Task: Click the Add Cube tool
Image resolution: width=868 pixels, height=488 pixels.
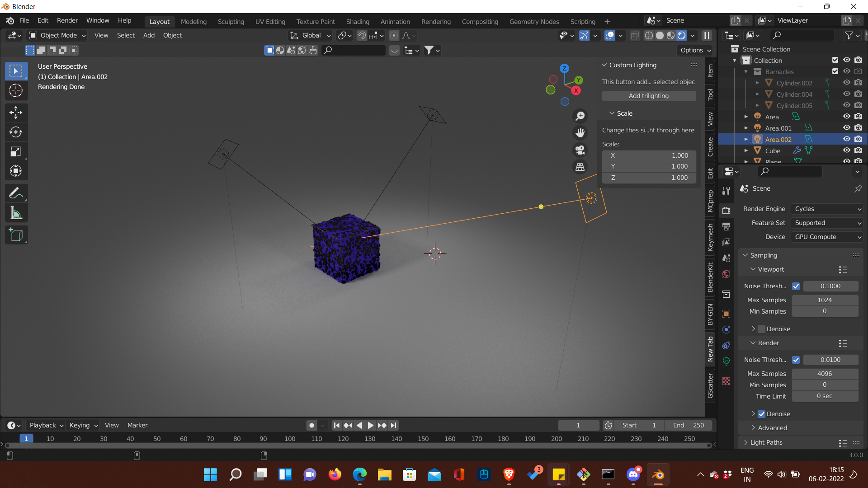Action: [x=16, y=235]
